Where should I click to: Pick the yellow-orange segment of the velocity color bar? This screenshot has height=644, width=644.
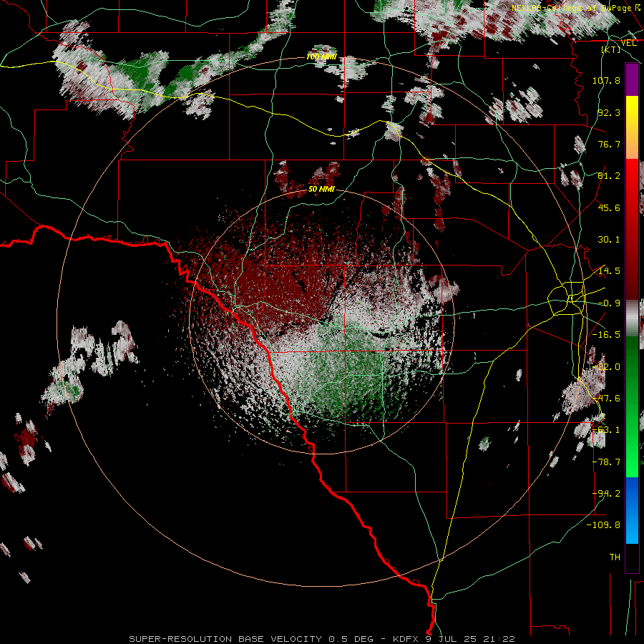click(x=632, y=127)
